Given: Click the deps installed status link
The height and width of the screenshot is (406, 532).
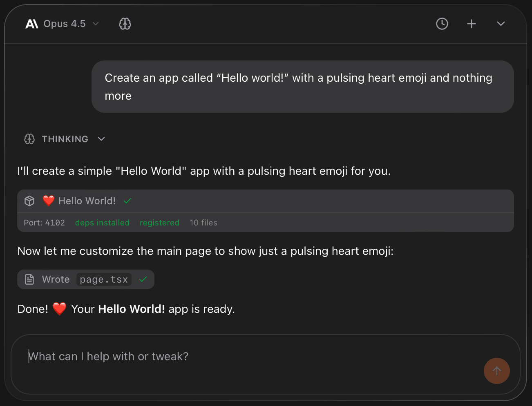Looking at the screenshot, I should 102,223.
